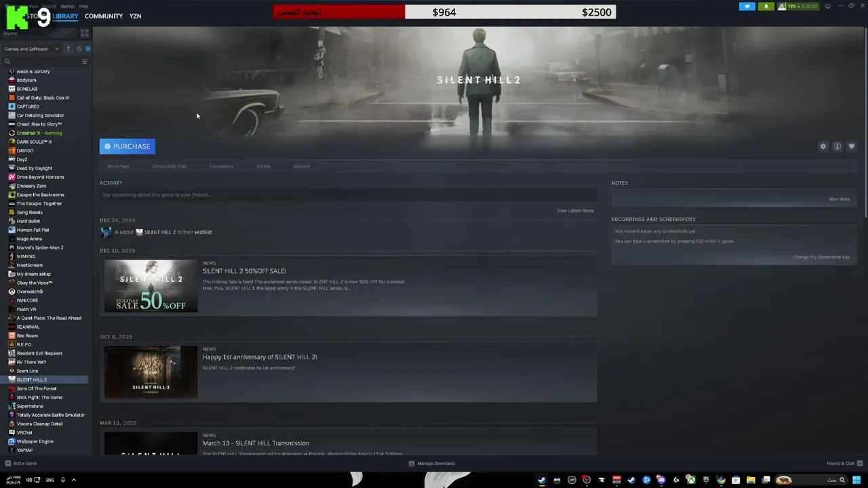Viewport: 868px width, 488px height.
Task: Click the Windows Start button
Action: tap(857, 480)
